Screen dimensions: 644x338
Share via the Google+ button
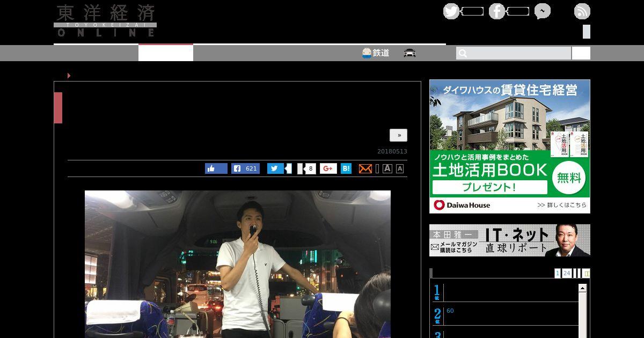[328, 168]
